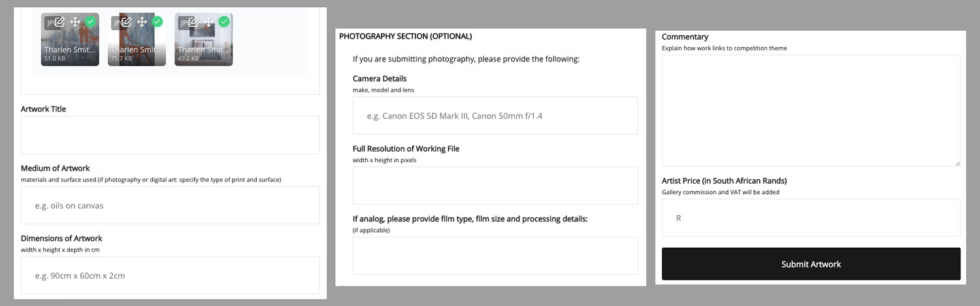
Task: Focus the Artist Price input field
Action: tap(811, 218)
